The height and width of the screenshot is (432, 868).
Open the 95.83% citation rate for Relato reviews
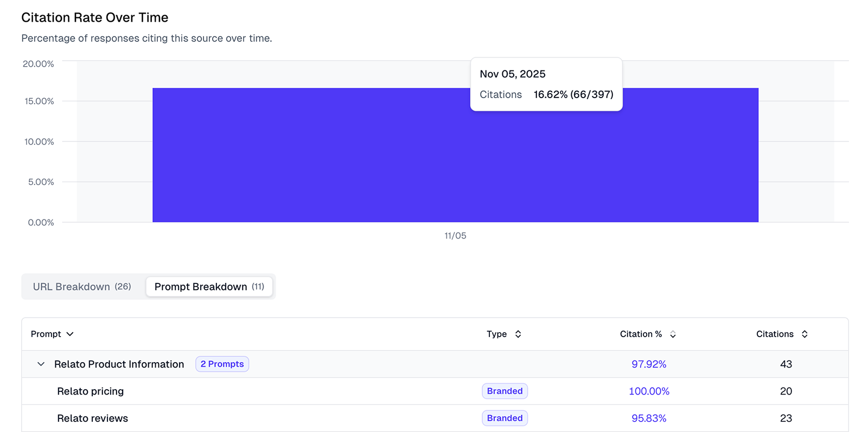coord(649,418)
